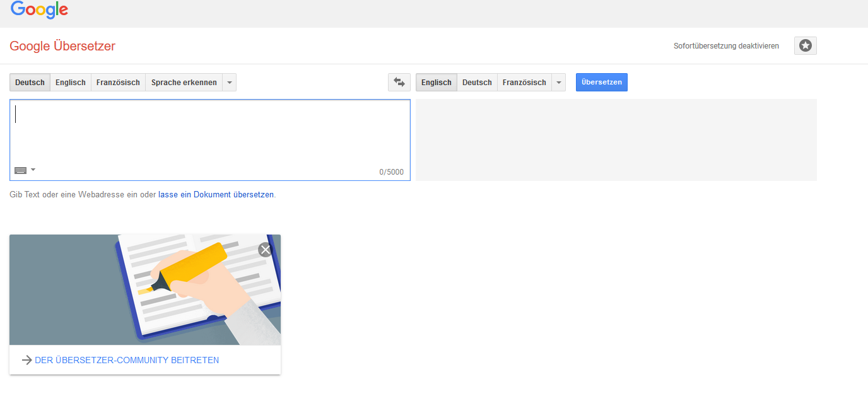Click DER ÜBERSETZER-COMMUNITY BEITRETEN link
The height and width of the screenshot is (401, 868).
click(x=127, y=361)
